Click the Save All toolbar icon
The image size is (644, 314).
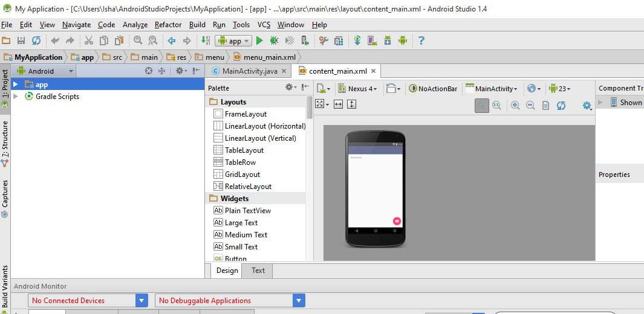21,40
